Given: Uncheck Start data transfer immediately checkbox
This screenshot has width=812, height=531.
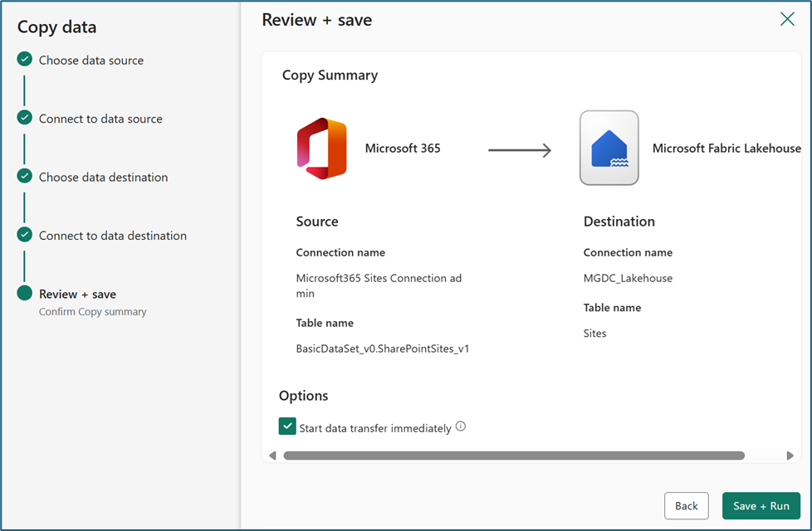Looking at the screenshot, I should [287, 426].
